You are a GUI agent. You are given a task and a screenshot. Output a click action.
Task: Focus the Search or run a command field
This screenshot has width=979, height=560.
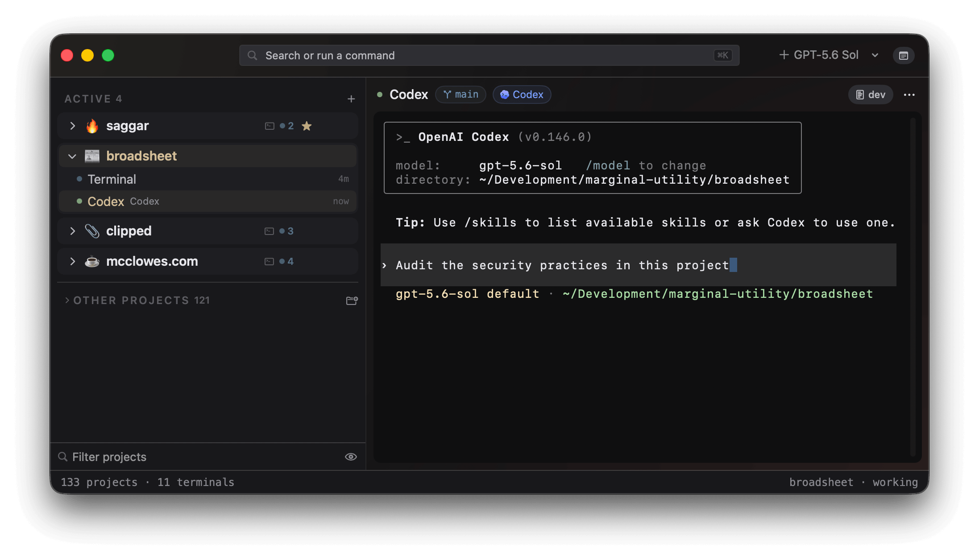[489, 55]
